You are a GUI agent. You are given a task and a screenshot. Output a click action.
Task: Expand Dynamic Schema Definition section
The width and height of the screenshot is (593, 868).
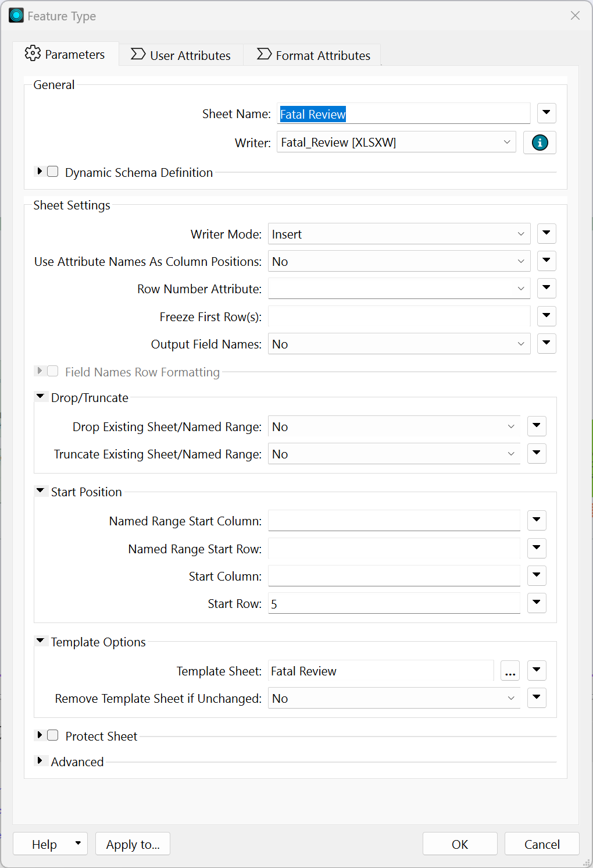click(x=40, y=172)
